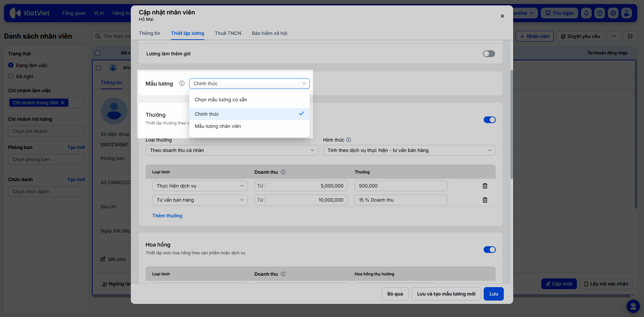This screenshot has width=644, height=317.
Task: Open the settings gear icon
Action: click(613, 13)
